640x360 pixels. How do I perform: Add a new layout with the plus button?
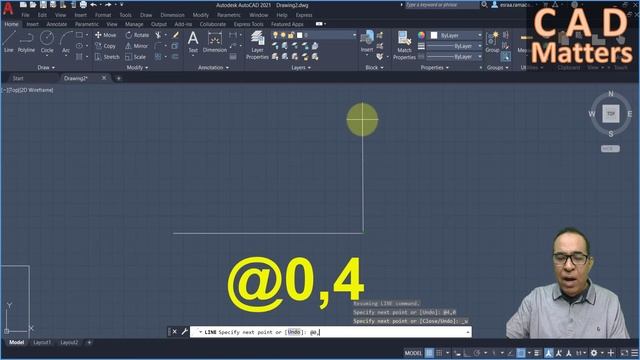[x=89, y=342]
